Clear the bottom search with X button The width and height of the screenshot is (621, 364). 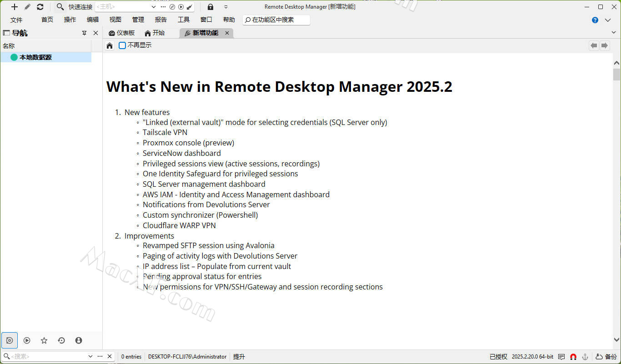[x=110, y=356]
